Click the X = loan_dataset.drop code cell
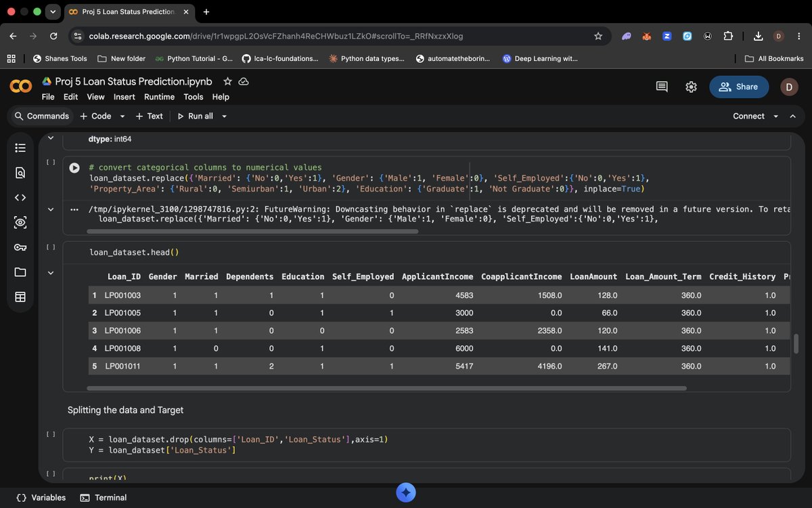 click(426, 445)
